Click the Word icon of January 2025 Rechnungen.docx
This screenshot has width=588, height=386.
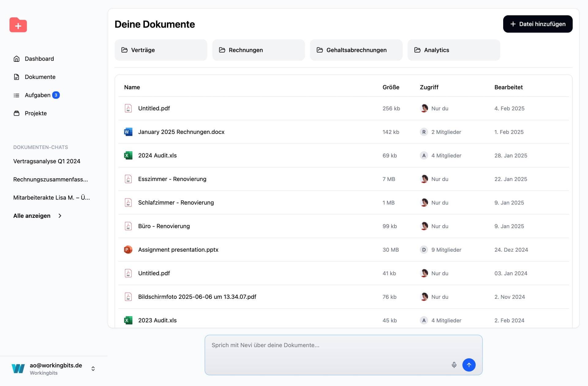coord(128,132)
